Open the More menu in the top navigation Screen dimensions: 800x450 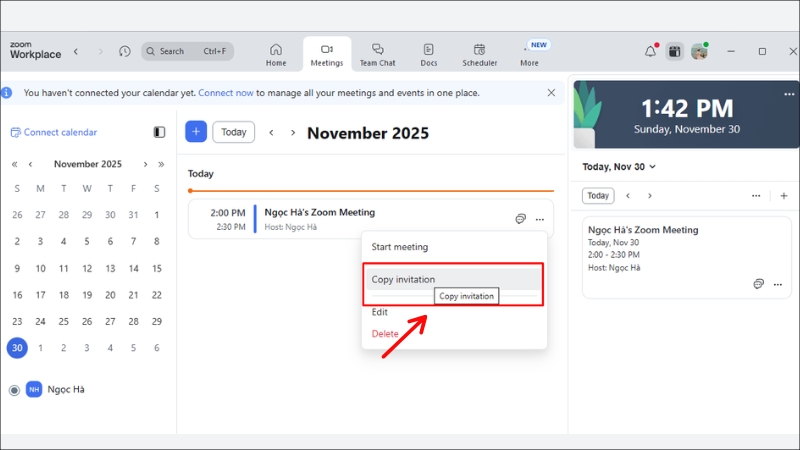click(x=529, y=54)
